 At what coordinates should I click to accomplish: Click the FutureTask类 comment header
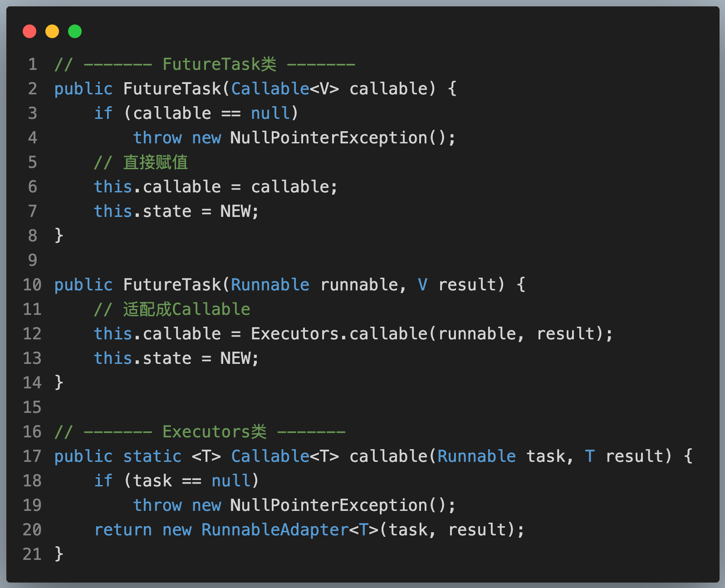pos(219,64)
